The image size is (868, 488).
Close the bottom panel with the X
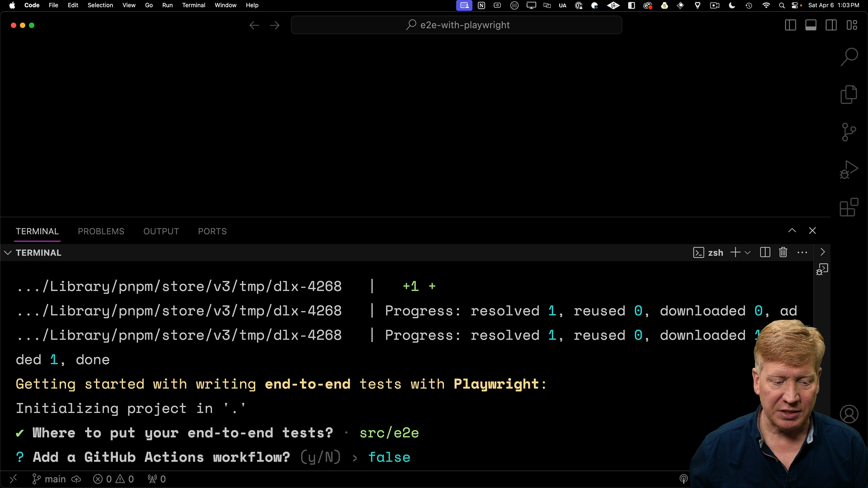coord(812,230)
